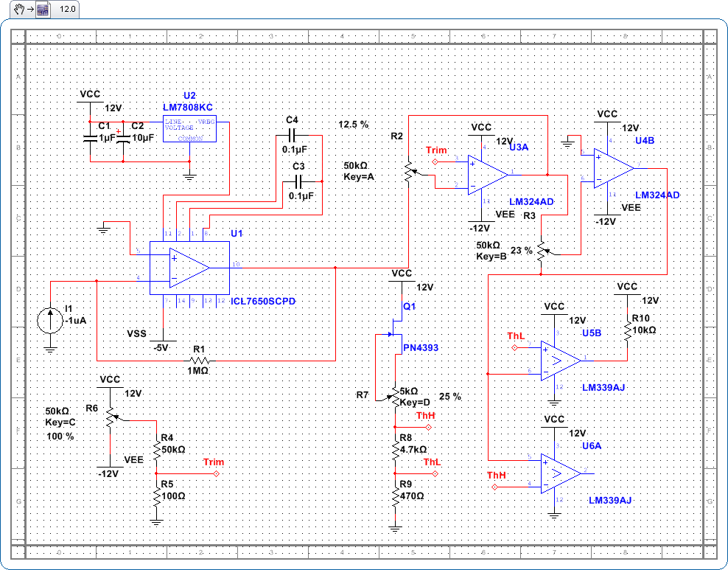The image size is (728, 570).
Task: Click the 100 % setting text near R6
Action: tap(60, 437)
